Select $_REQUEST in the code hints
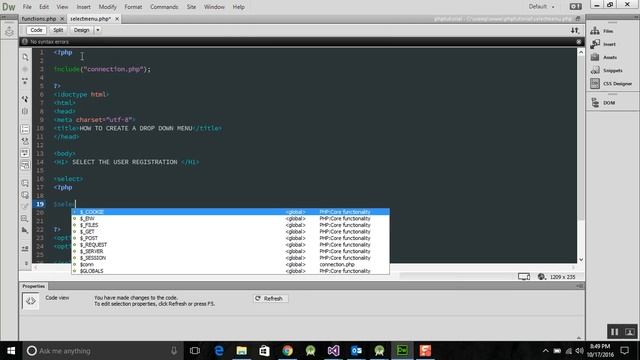This screenshot has height=360, width=640. pyautogui.click(x=231, y=244)
